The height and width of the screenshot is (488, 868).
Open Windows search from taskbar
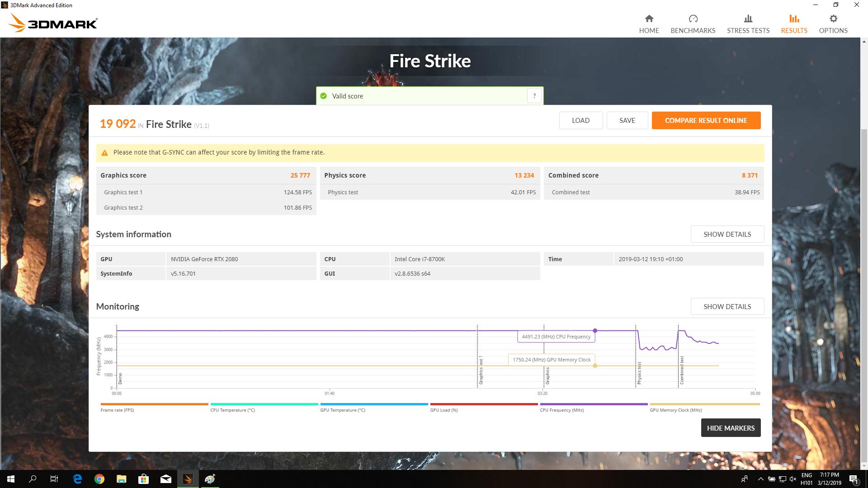[x=33, y=479]
